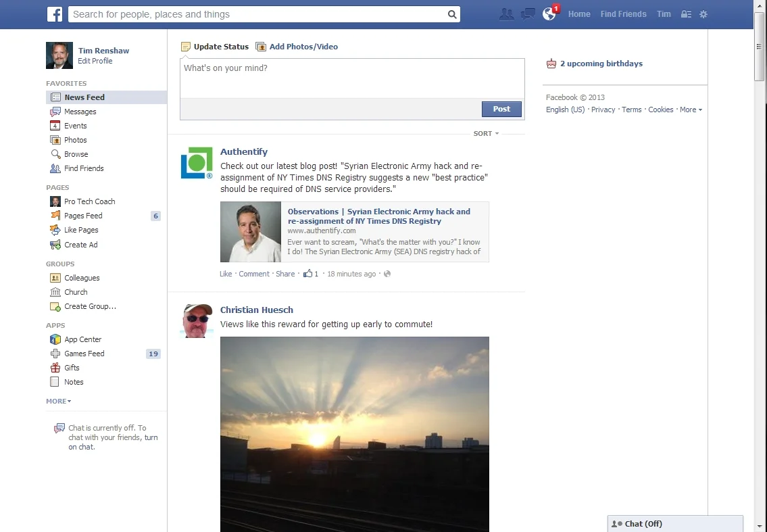Image resolution: width=767 pixels, height=532 pixels.
Task: Click the Church group icon
Action: (x=55, y=292)
